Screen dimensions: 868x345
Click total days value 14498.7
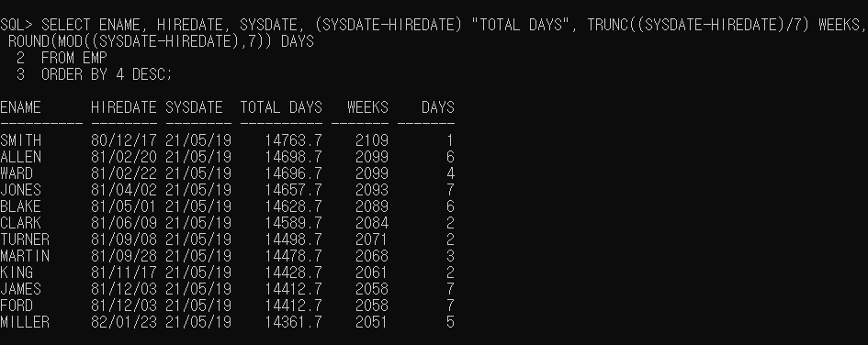tap(293, 240)
